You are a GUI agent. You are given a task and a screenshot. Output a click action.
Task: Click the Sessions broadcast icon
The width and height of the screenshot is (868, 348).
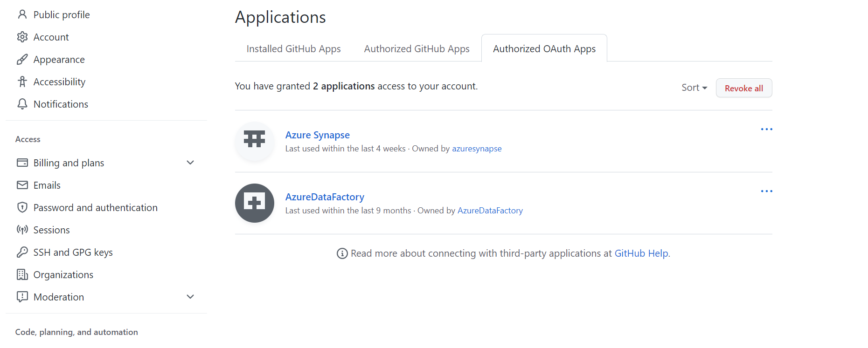(x=22, y=230)
